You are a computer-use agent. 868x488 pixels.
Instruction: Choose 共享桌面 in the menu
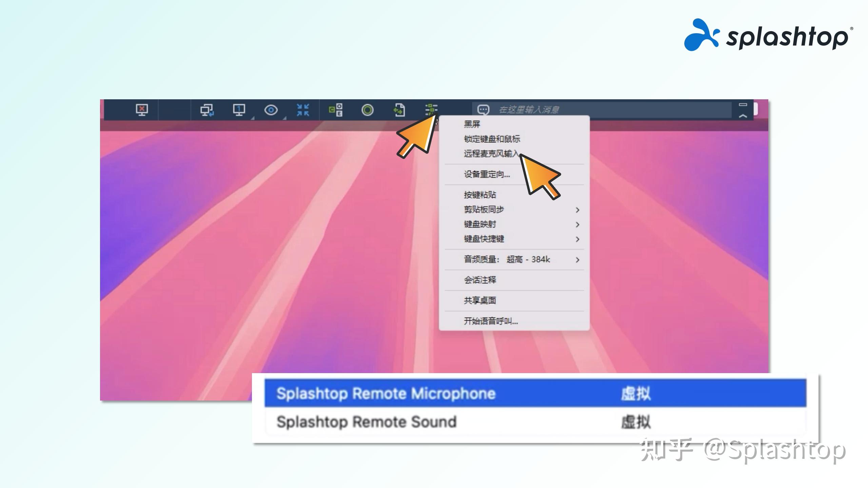(x=479, y=300)
